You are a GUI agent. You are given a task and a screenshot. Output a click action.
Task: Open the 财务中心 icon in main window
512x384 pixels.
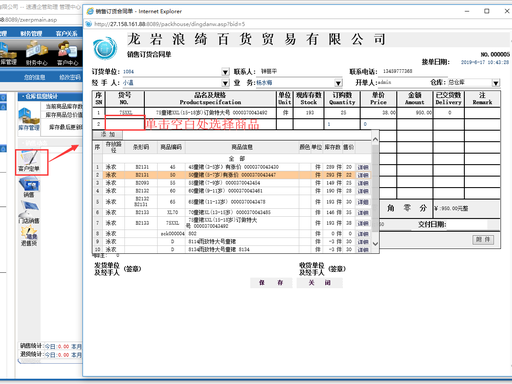pyautogui.click(x=37, y=53)
